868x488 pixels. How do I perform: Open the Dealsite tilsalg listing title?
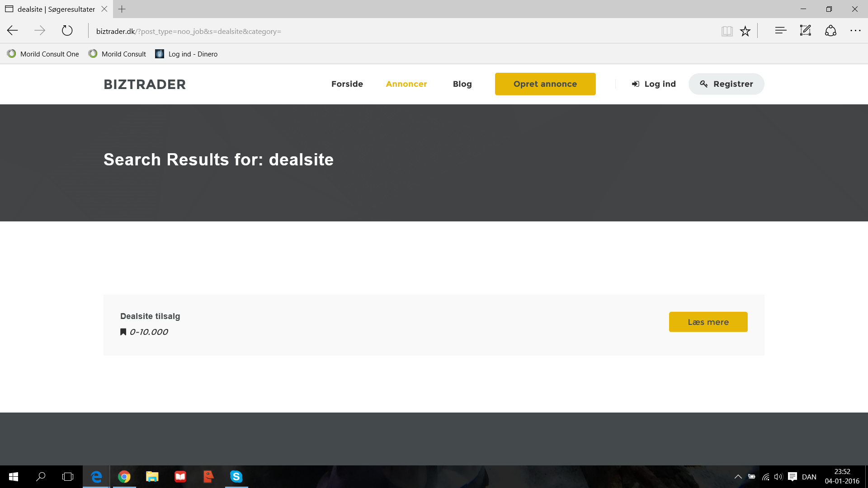pyautogui.click(x=150, y=316)
